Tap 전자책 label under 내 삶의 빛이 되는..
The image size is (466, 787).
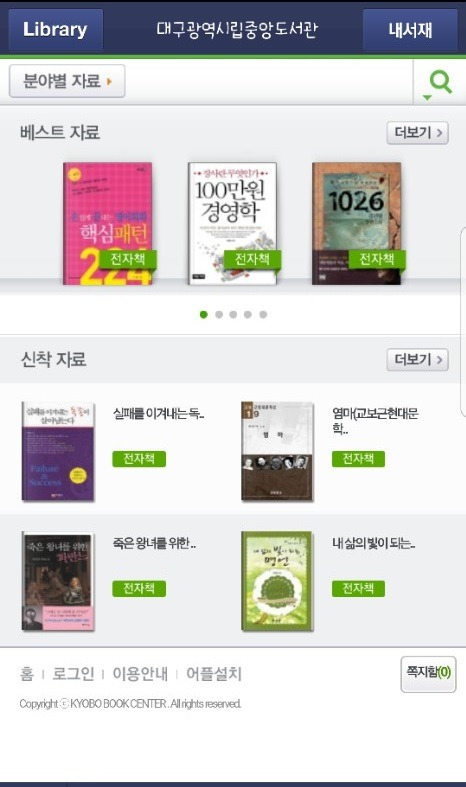(x=358, y=588)
